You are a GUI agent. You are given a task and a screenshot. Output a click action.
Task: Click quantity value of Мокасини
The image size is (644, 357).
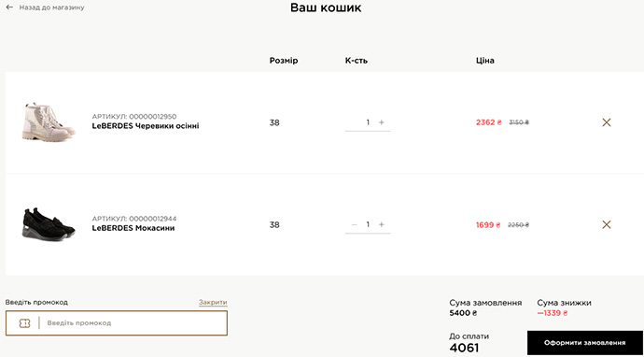coord(368,224)
